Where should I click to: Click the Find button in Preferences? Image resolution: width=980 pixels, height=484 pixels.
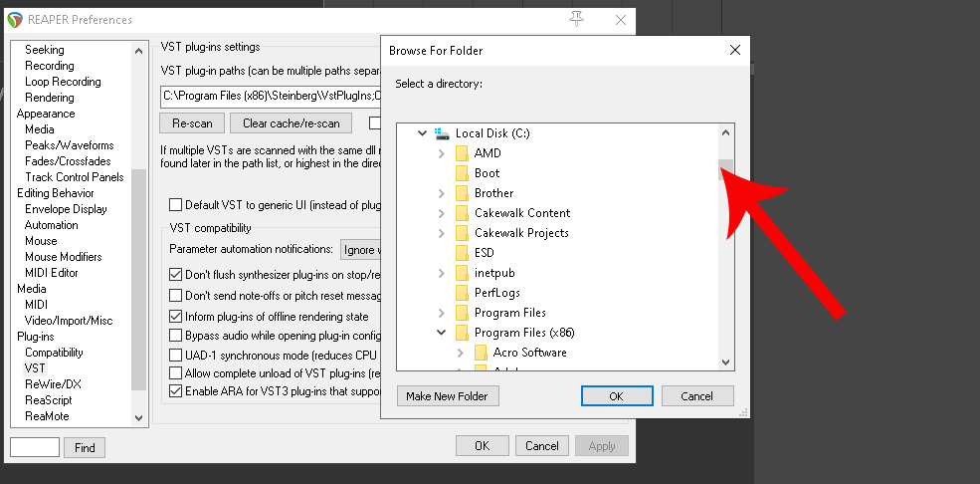pyautogui.click(x=85, y=448)
